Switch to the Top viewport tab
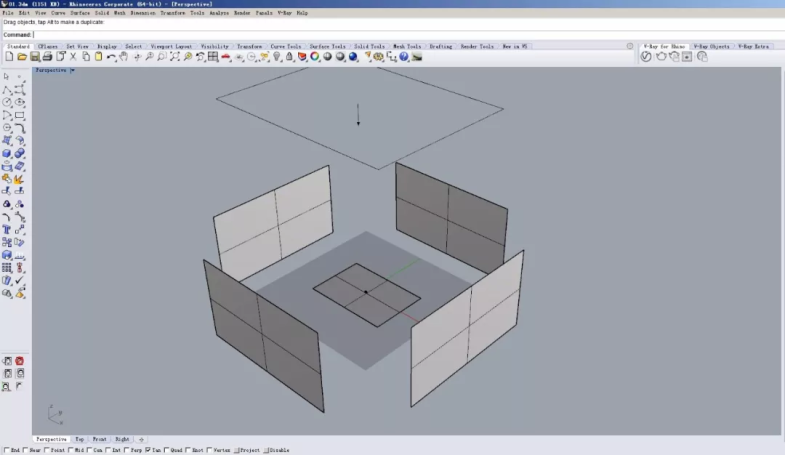This screenshot has width=785, height=455. click(79, 439)
